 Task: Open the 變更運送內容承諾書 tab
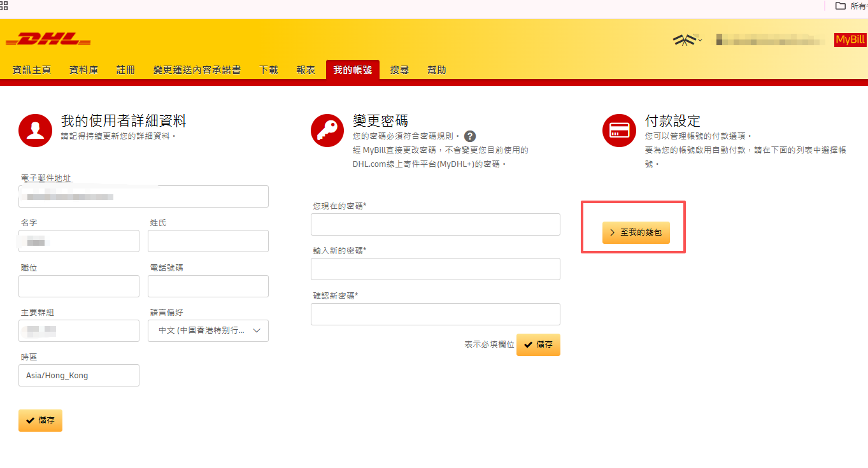(197, 70)
